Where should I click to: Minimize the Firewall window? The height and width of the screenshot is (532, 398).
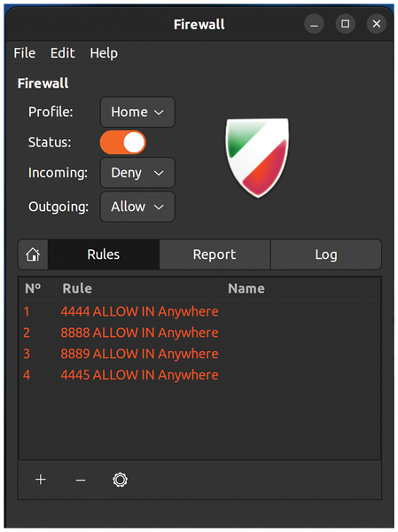pos(314,24)
